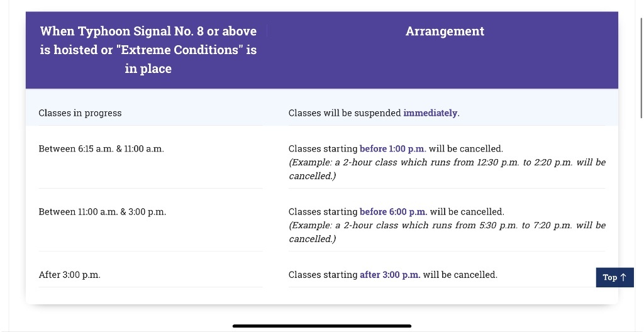The width and height of the screenshot is (644, 332).
Task: Click the "When Typhoon Signal No. 8" column header
Action: pos(148,50)
